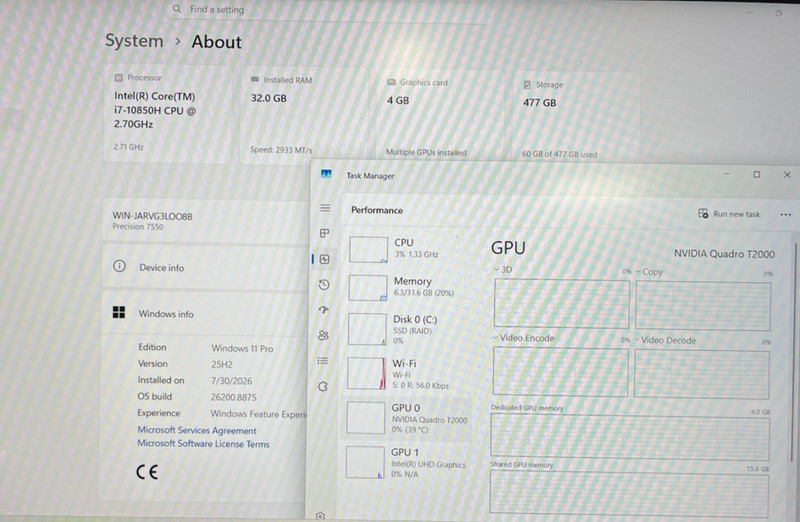Open Microsoft Services Agreement link
The height and width of the screenshot is (522, 800).
pyautogui.click(x=197, y=430)
